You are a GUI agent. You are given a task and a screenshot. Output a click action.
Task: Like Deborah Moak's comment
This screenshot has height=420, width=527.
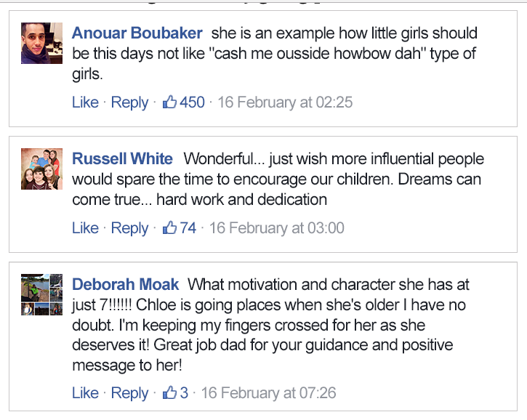click(x=85, y=393)
